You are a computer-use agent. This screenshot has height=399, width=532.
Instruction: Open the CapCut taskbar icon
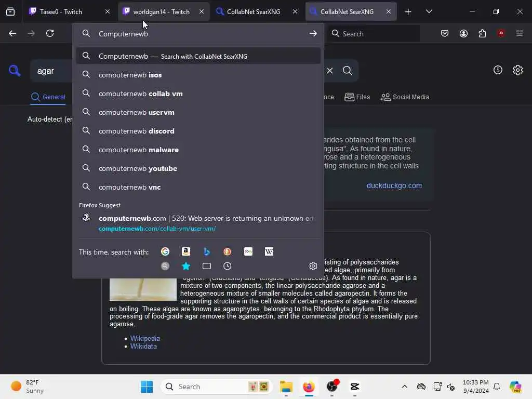point(354,387)
